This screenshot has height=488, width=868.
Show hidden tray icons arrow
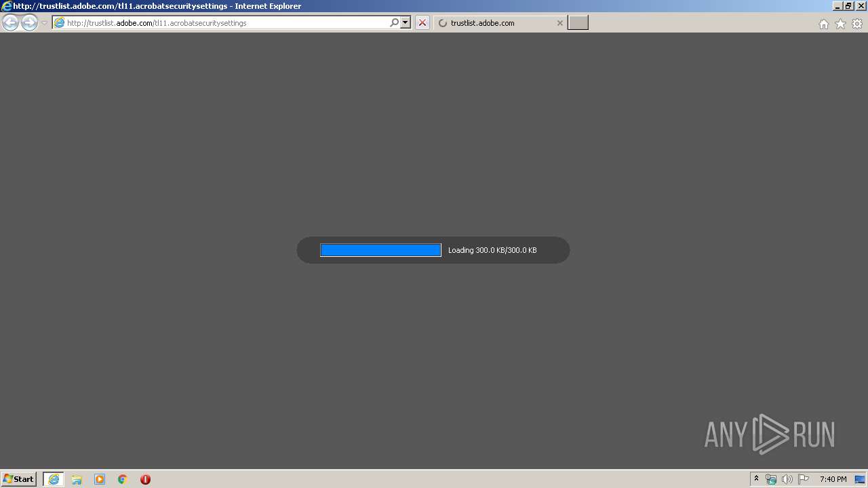point(757,479)
